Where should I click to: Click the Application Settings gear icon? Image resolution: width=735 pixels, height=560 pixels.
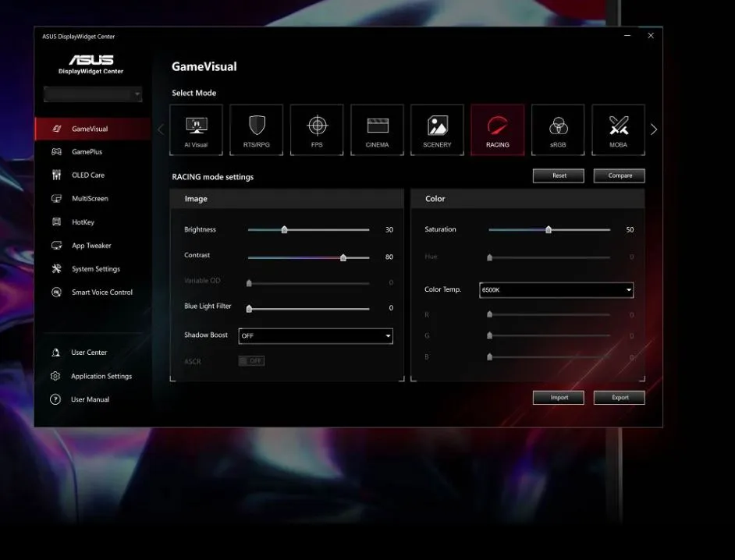click(55, 376)
